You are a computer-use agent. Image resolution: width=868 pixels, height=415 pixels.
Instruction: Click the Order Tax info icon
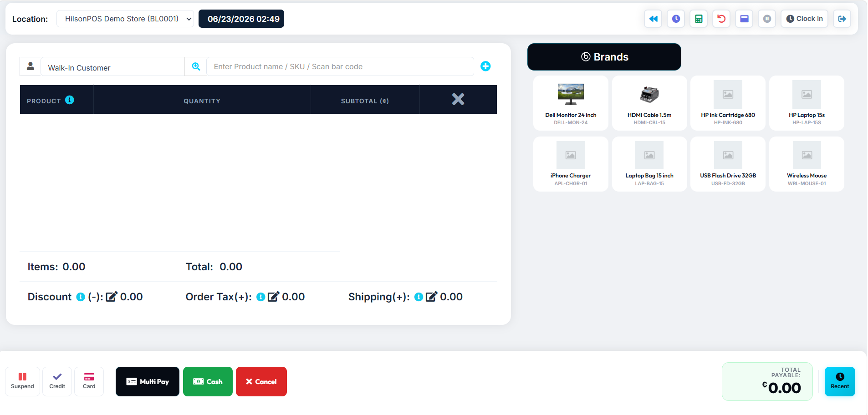tap(261, 297)
